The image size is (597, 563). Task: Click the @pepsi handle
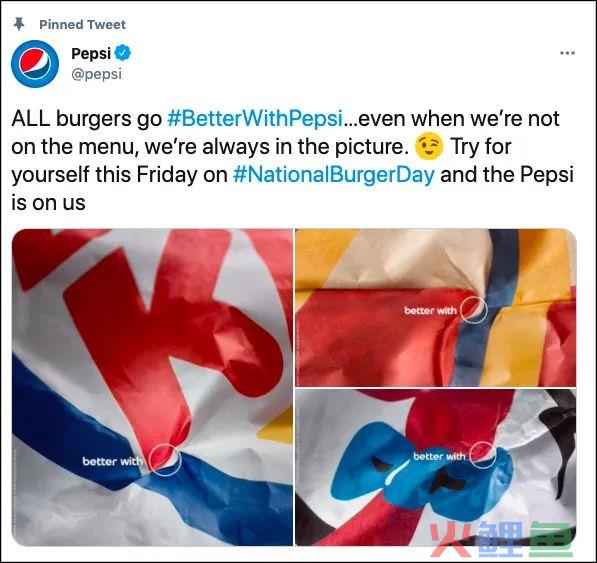(96, 74)
